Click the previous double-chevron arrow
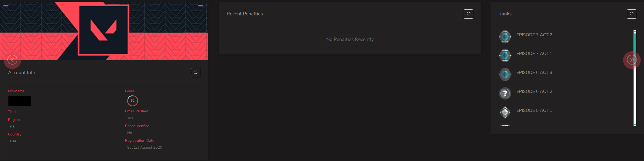 [x=12, y=60]
